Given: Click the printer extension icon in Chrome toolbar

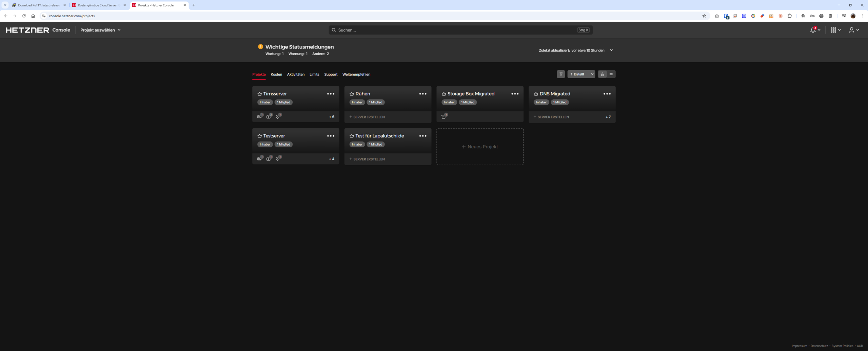Looking at the screenshot, I should click(821, 16).
